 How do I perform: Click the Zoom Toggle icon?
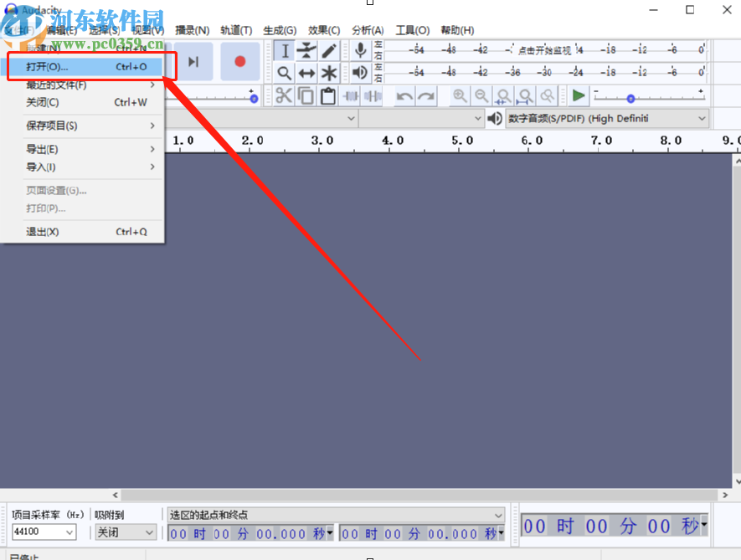[548, 96]
